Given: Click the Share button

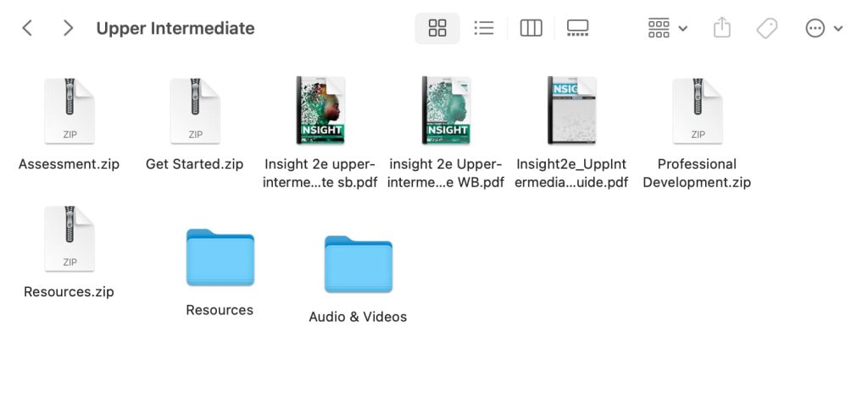Looking at the screenshot, I should (x=721, y=28).
